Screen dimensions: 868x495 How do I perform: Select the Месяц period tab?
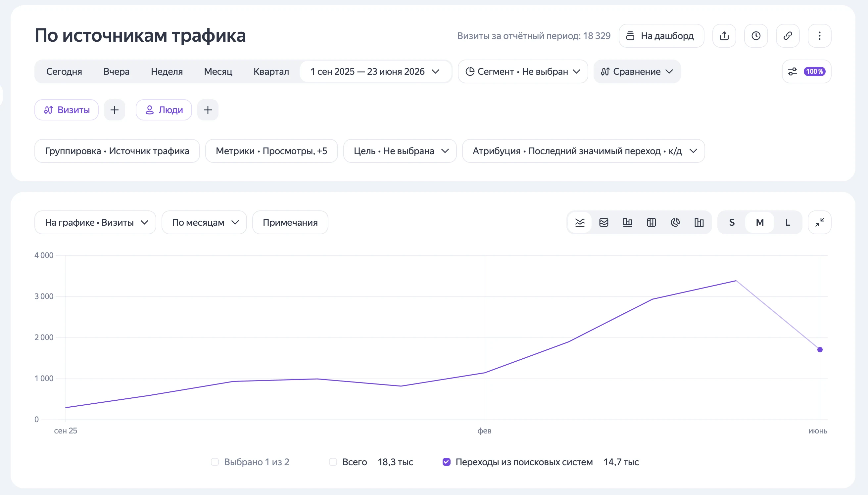pyautogui.click(x=218, y=71)
